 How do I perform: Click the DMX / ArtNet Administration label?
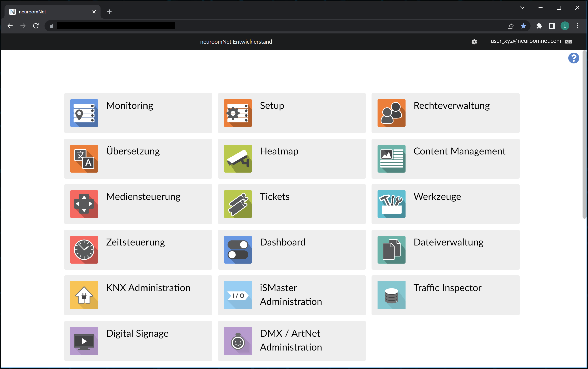point(291,340)
